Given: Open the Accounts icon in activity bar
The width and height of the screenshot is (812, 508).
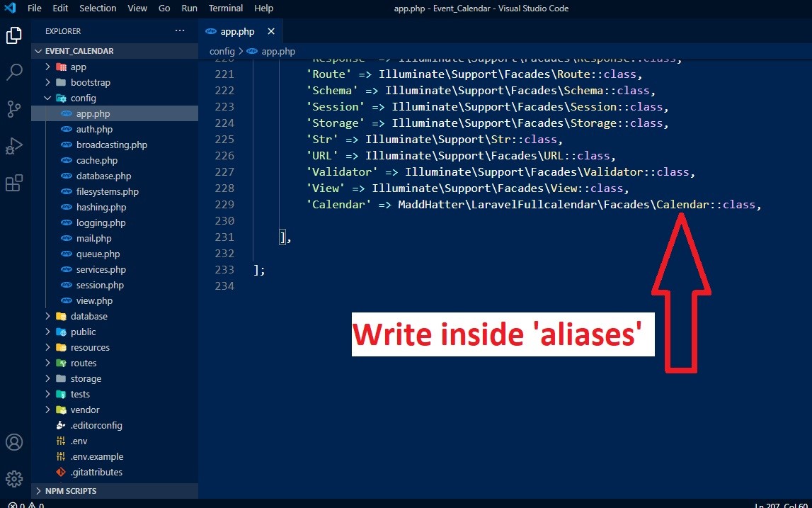Looking at the screenshot, I should 14,442.
